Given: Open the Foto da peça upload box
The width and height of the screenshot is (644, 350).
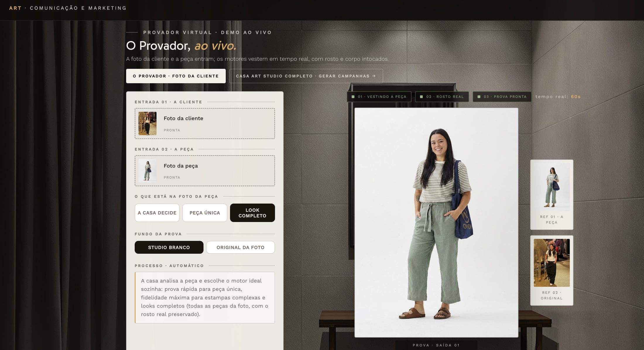Looking at the screenshot, I should 205,171.
